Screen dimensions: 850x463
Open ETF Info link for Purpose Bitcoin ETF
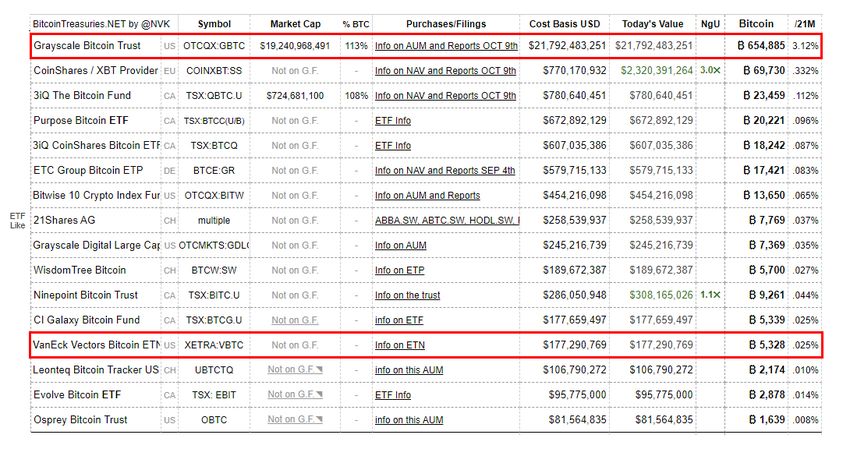(x=393, y=121)
